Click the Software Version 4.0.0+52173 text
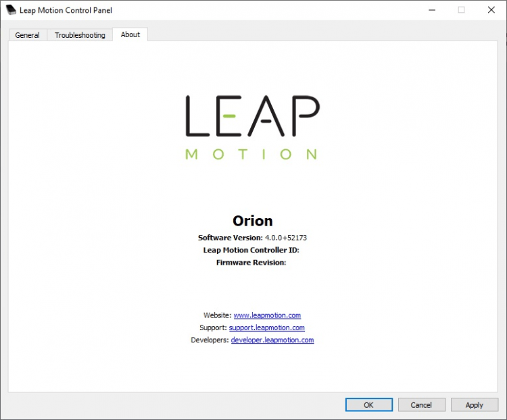 click(x=252, y=238)
